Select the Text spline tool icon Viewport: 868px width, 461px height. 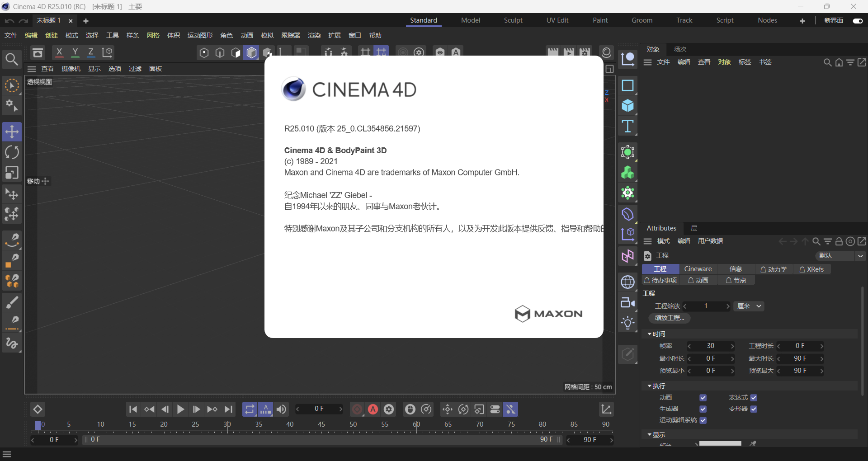coord(627,127)
